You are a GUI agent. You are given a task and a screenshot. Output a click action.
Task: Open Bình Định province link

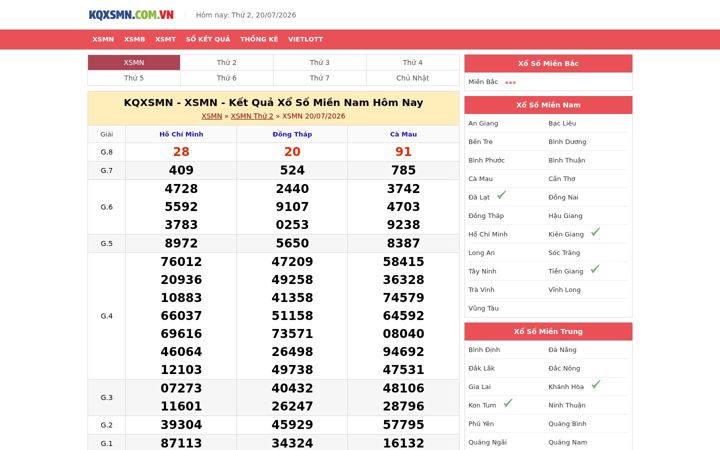coord(484,349)
